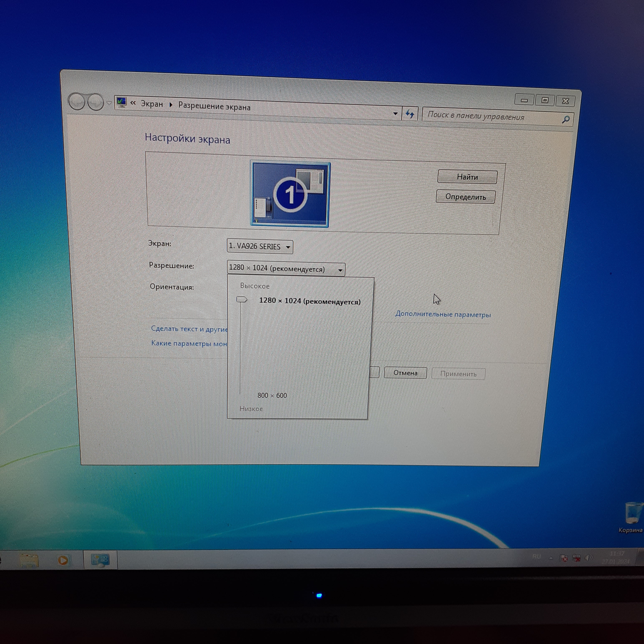Show hidden tray icons arrow

[x=551, y=558]
